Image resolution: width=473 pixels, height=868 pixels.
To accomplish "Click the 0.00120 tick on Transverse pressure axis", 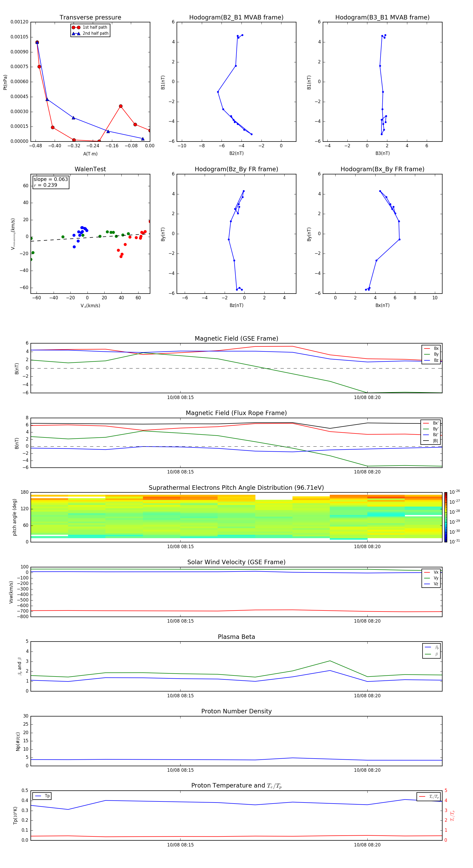I will tap(19, 22).
